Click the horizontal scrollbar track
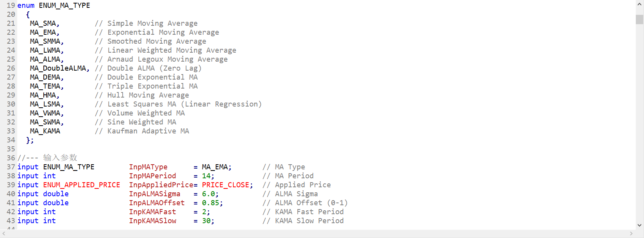 317,234
